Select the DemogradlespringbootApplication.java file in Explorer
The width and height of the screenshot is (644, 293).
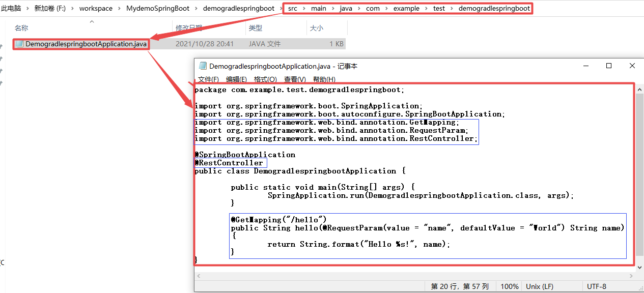(86, 44)
